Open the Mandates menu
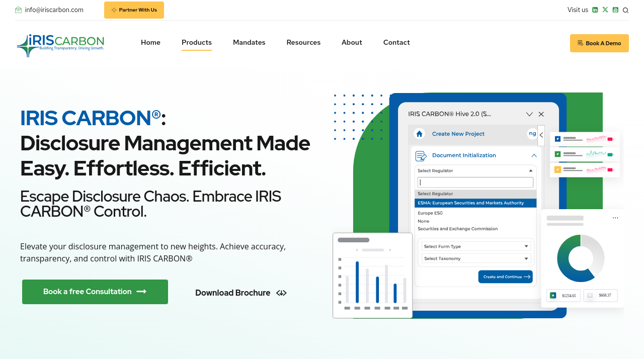This screenshot has width=644, height=362. click(249, 43)
